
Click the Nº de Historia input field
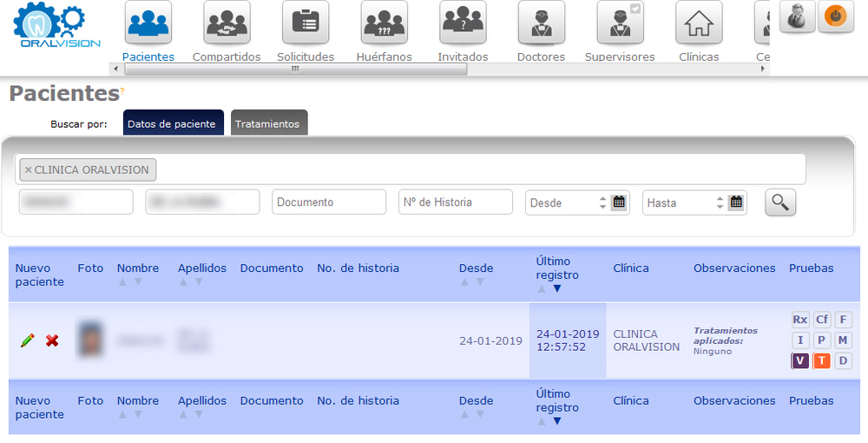pyautogui.click(x=455, y=202)
